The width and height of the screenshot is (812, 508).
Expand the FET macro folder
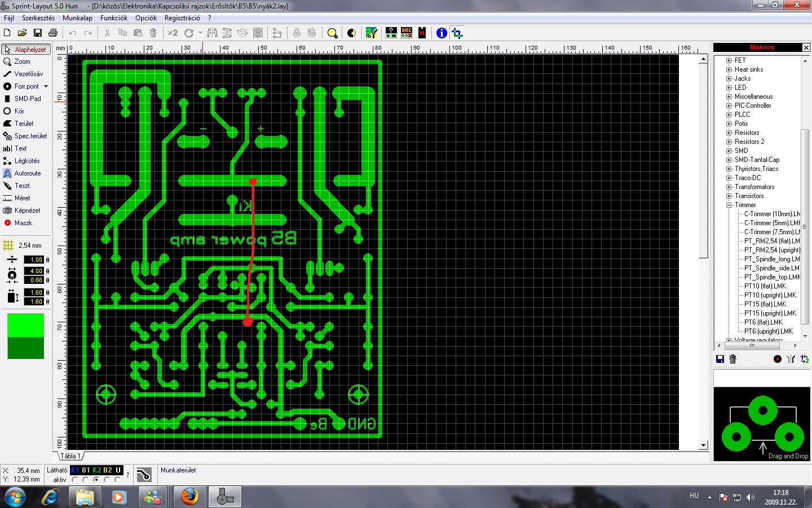[x=729, y=60]
